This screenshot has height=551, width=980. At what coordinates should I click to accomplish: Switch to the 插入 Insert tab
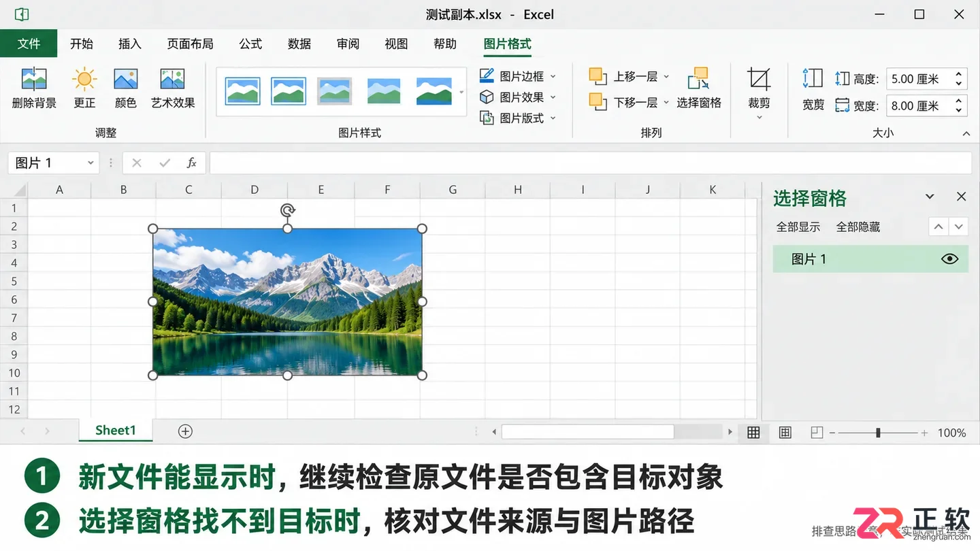tap(129, 44)
